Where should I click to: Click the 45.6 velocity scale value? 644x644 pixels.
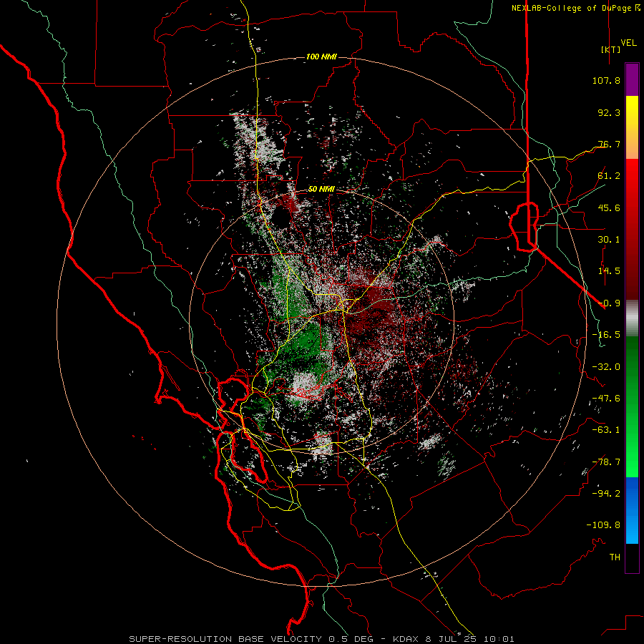(609, 208)
